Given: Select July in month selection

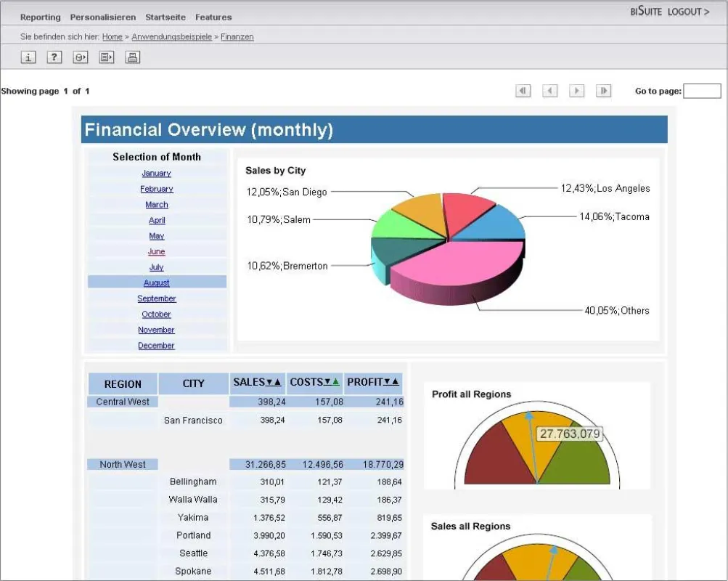Looking at the screenshot, I should pyautogui.click(x=157, y=267).
